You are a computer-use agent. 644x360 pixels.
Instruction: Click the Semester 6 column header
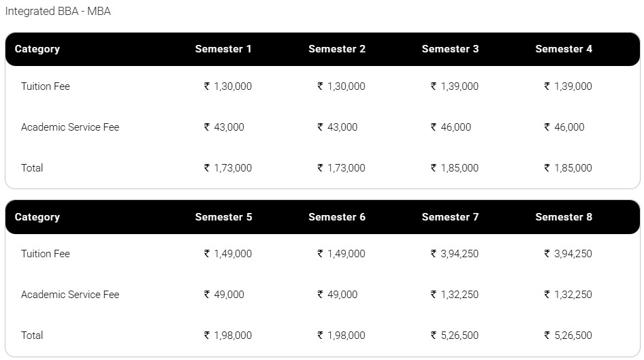pyautogui.click(x=337, y=217)
